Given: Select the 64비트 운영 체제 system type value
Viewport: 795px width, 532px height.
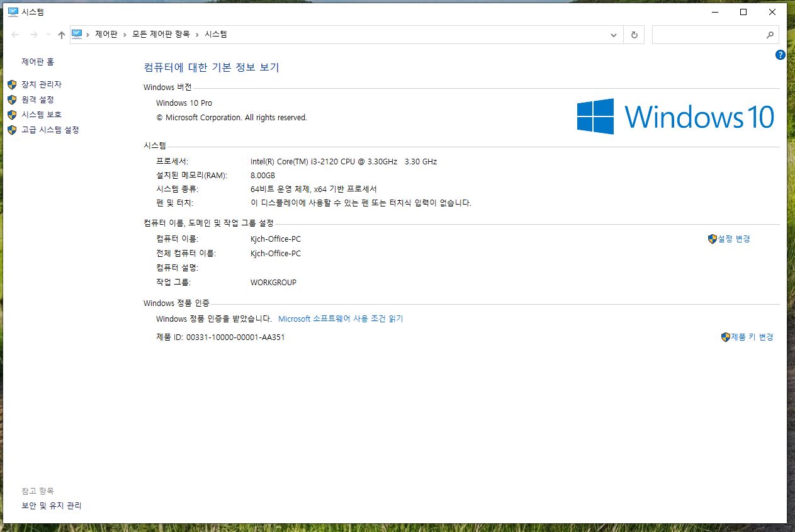Looking at the screenshot, I should click(313, 190).
